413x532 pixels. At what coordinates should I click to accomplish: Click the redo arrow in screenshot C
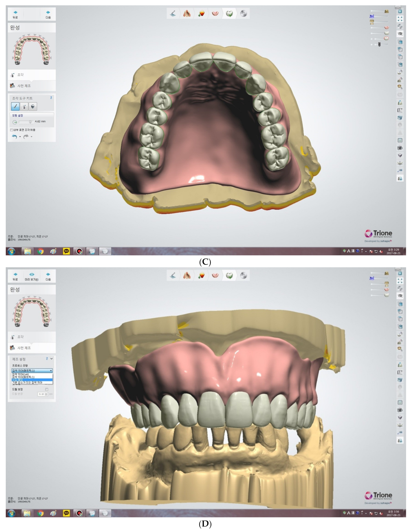click(x=26, y=137)
